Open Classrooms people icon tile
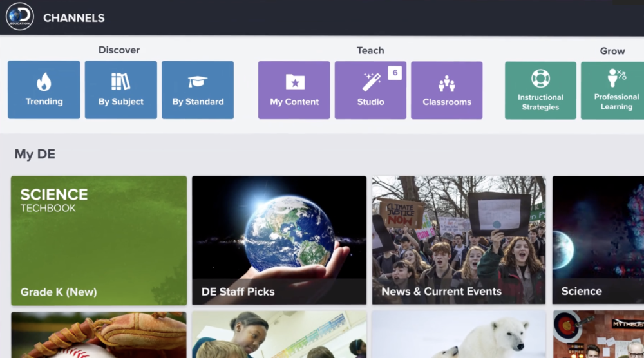This screenshot has width=644, height=358. 447,90
